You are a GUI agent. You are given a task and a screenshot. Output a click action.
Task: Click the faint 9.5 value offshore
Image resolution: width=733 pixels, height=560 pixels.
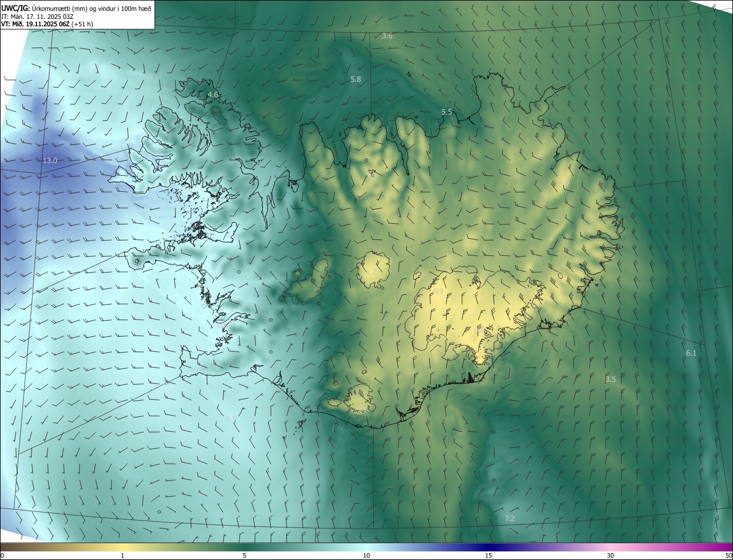(x=231, y=419)
